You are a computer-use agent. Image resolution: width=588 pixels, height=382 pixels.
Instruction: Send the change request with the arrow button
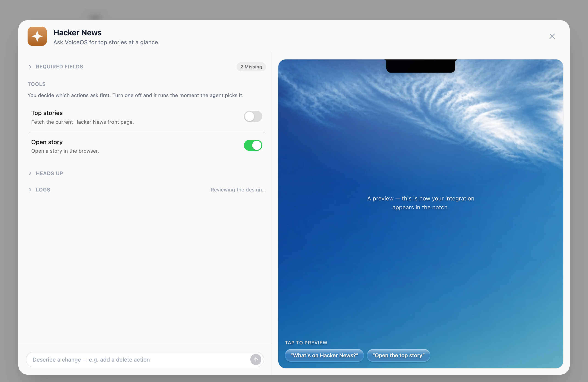[x=256, y=360]
